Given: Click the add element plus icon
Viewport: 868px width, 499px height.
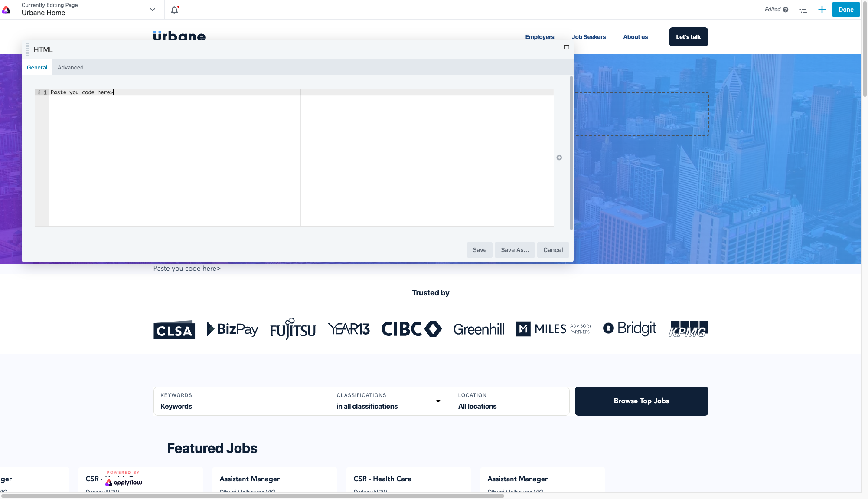Looking at the screenshot, I should point(822,10).
